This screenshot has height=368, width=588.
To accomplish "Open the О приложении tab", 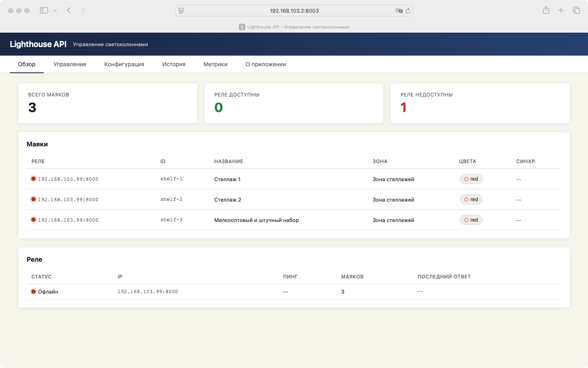I will point(265,64).
